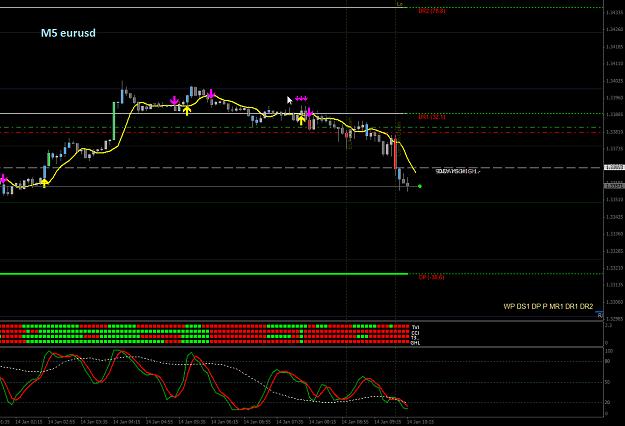625x426 pixels.
Task: Click the 1.33285 price axis label
Action: coord(614,251)
